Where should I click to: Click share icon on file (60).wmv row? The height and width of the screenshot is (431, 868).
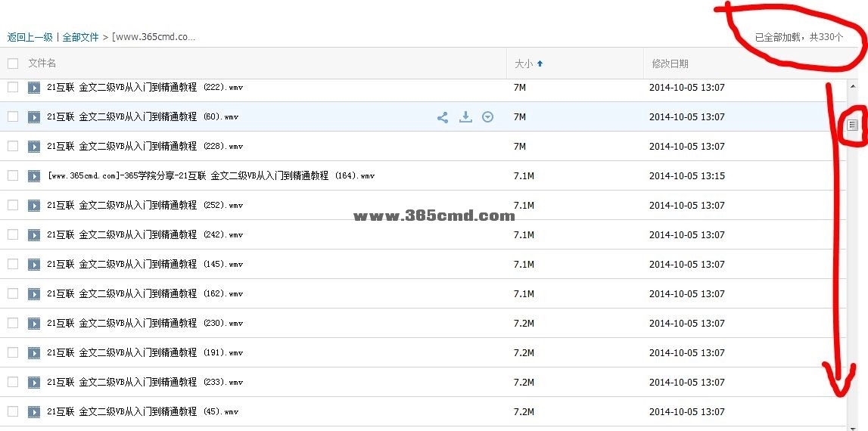point(443,117)
